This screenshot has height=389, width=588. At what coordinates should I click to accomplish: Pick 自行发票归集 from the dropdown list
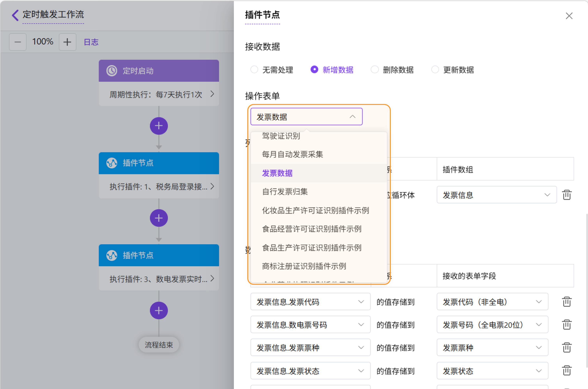(x=285, y=192)
